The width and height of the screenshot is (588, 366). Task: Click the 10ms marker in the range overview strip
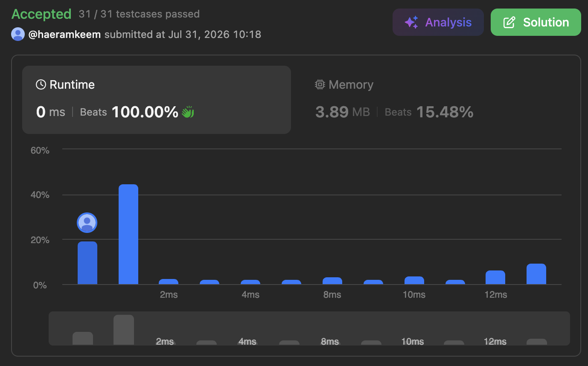[x=413, y=341]
